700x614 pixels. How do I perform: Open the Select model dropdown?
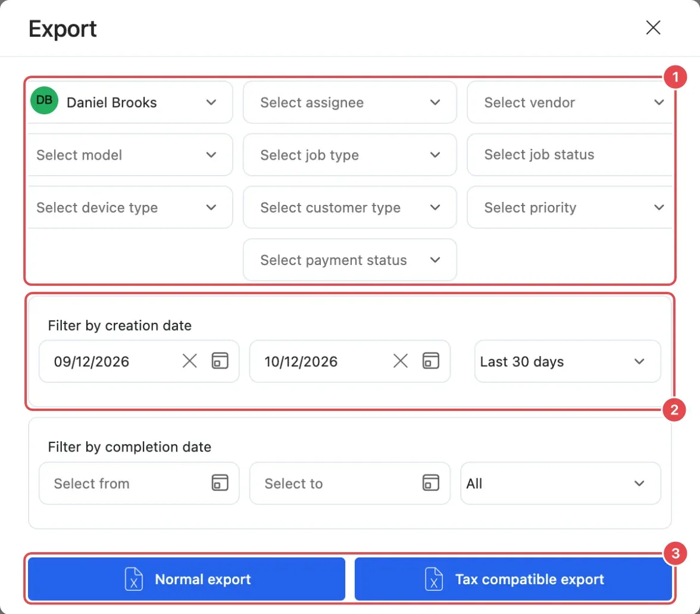point(130,155)
